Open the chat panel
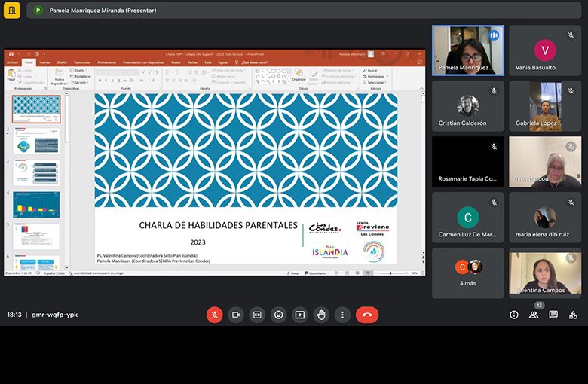The image size is (588, 384). click(553, 315)
